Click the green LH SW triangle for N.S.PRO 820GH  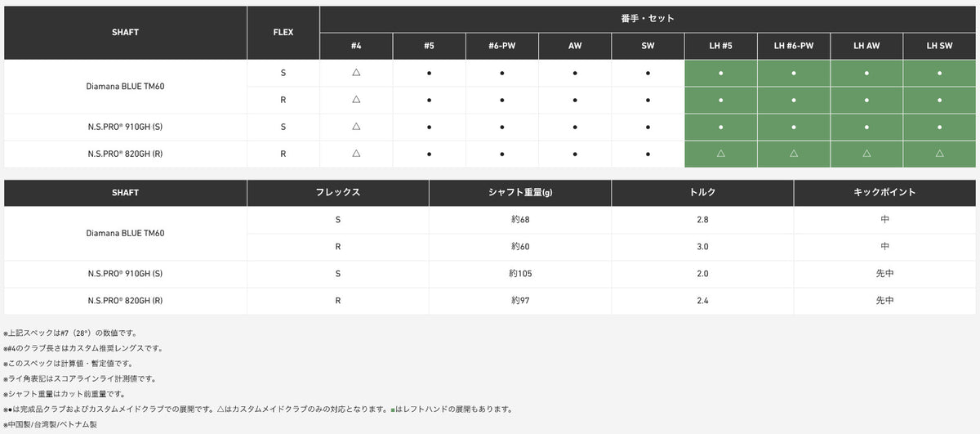click(x=940, y=154)
